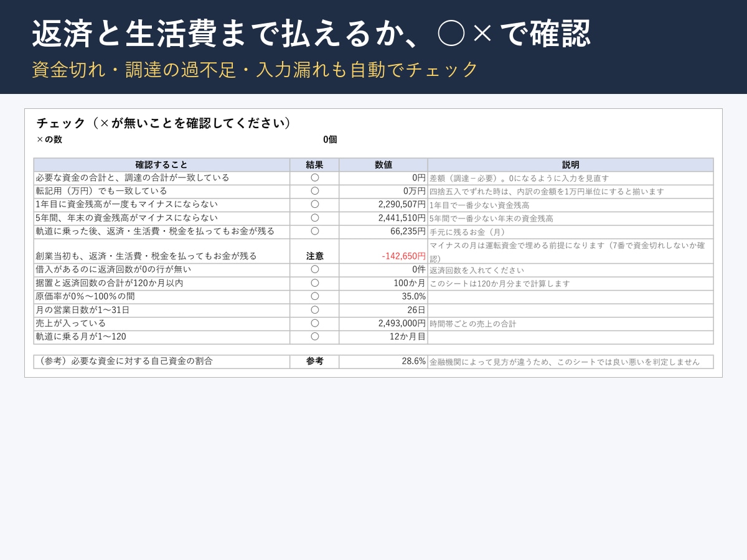Click the explanation 返済回数を入れてください

(x=477, y=271)
